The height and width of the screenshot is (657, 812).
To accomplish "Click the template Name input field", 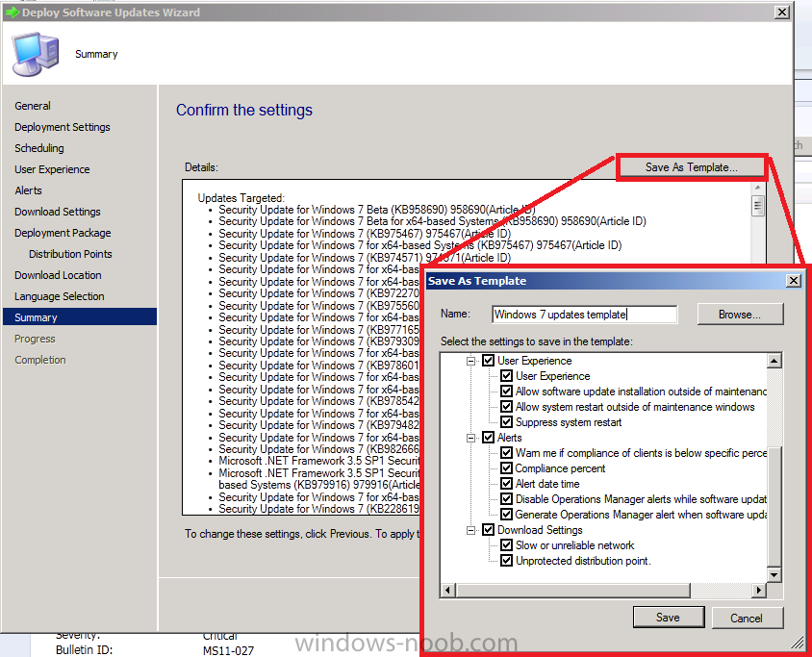I will point(584,315).
